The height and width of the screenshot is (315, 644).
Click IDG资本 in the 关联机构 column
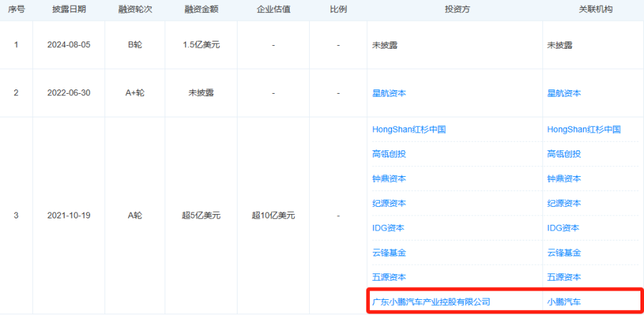[562, 228]
